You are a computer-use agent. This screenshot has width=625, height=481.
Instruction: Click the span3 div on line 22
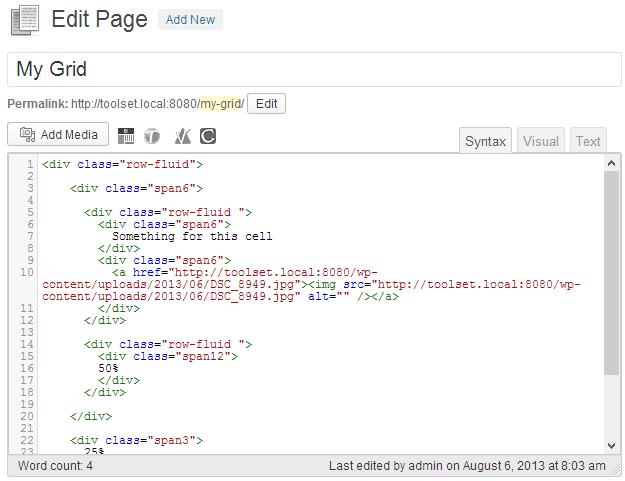click(136, 440)
